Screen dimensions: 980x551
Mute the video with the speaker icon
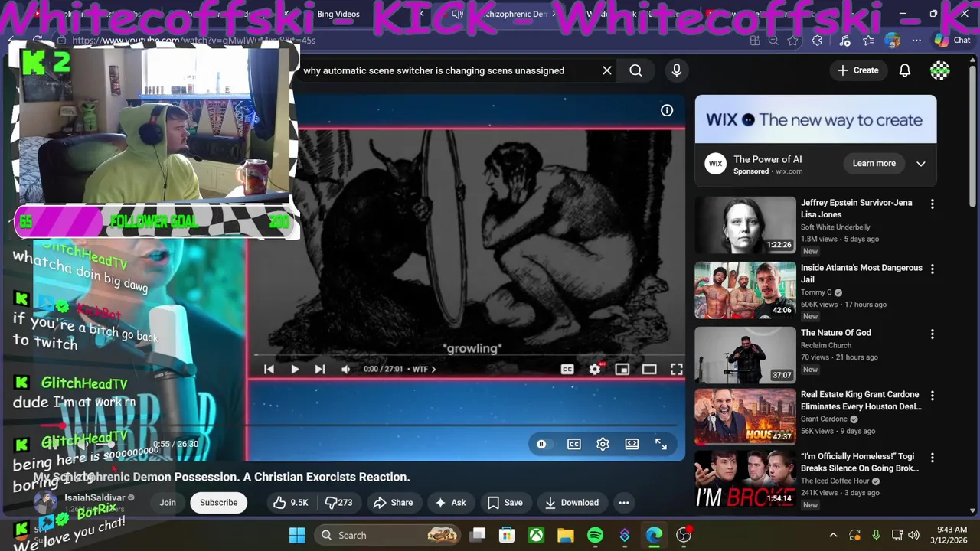(x=346, y=369)
